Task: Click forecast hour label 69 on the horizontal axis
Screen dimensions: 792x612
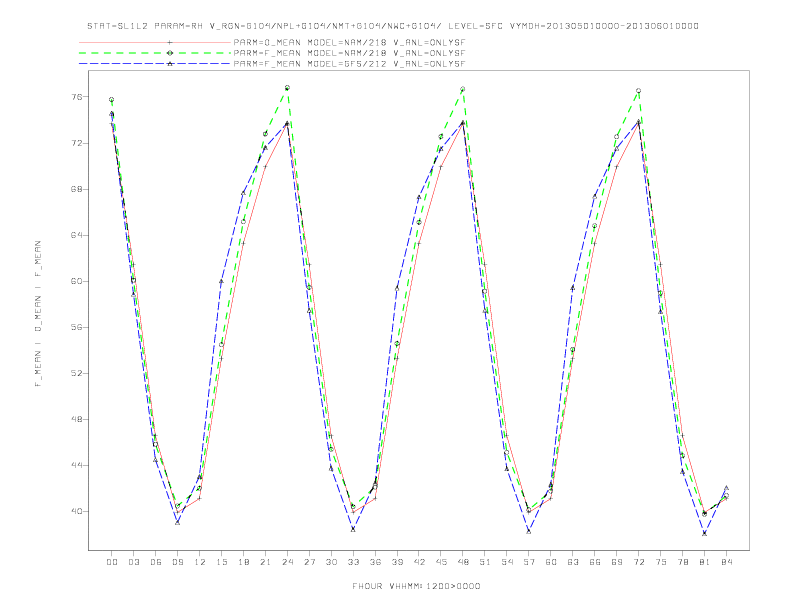Action: tap(617, 562)
